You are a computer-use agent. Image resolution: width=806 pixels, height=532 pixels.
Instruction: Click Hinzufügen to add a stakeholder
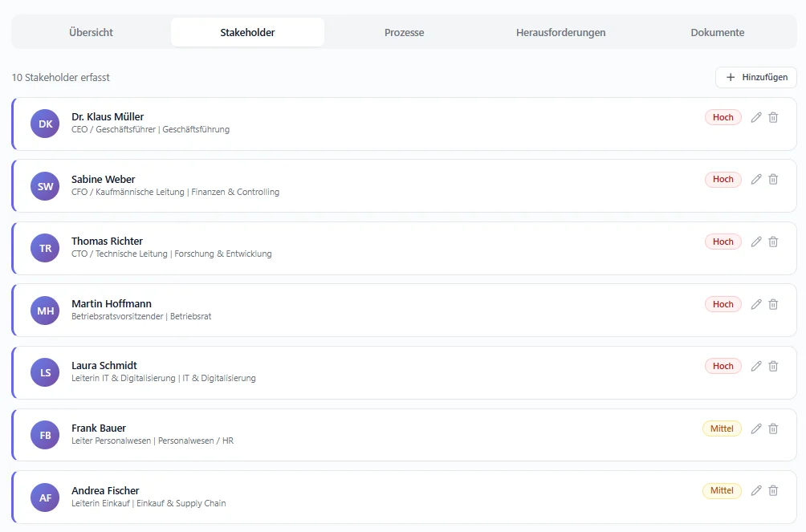click(755, 77)
